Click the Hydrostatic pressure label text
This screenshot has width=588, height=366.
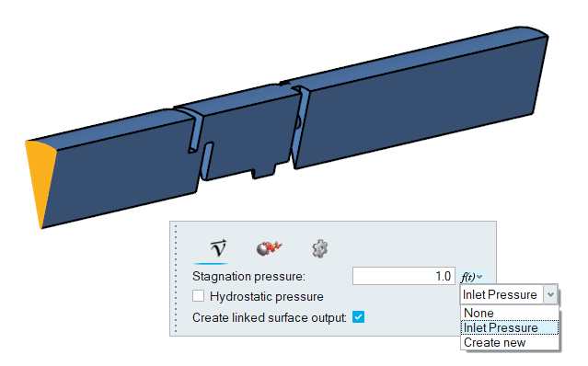pos(266,296)
